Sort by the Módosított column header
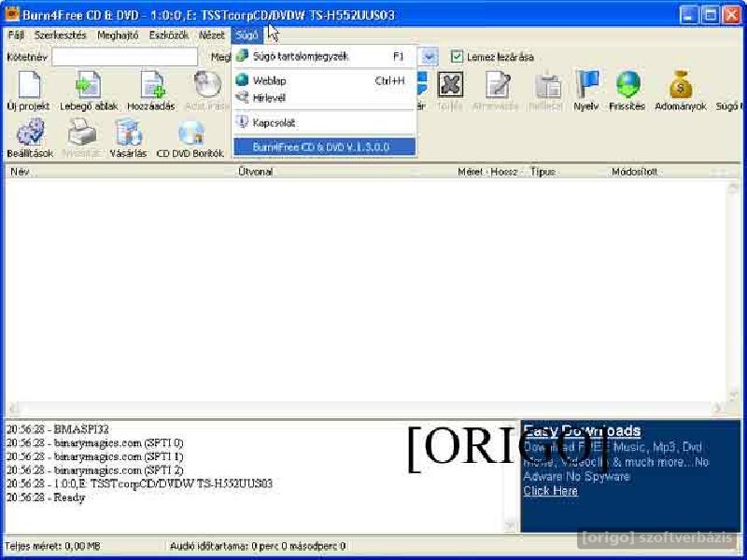 pyautogui.click(x=635, y=172)
